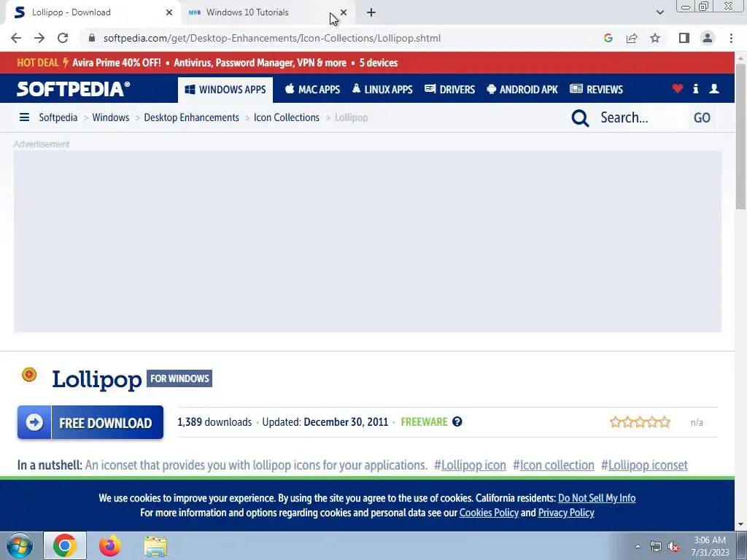Open the Privacy Policy link
This screenshot has height=560, width=747.
click(x=566, y=513)
